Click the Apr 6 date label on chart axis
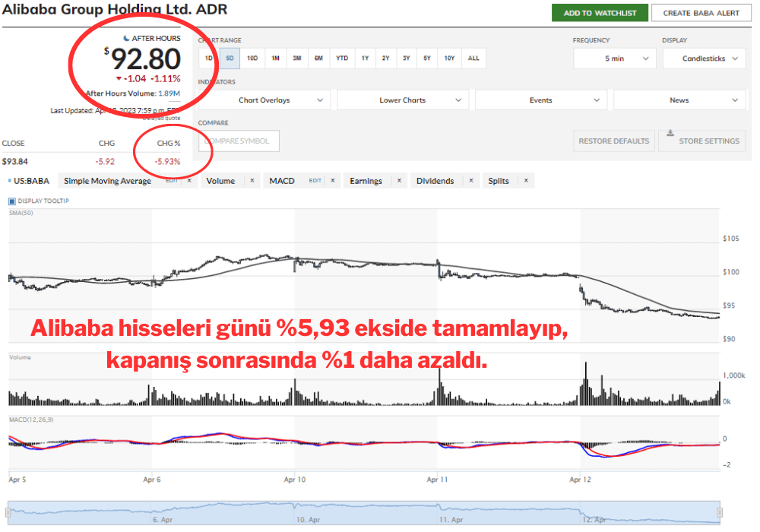Image resolution: width=760 pixels, height=532 pixels. click(x=152, y=480)
